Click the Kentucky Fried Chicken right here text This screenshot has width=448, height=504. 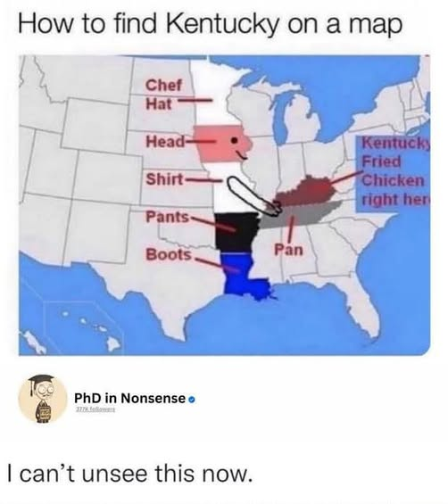click(396, 170)
